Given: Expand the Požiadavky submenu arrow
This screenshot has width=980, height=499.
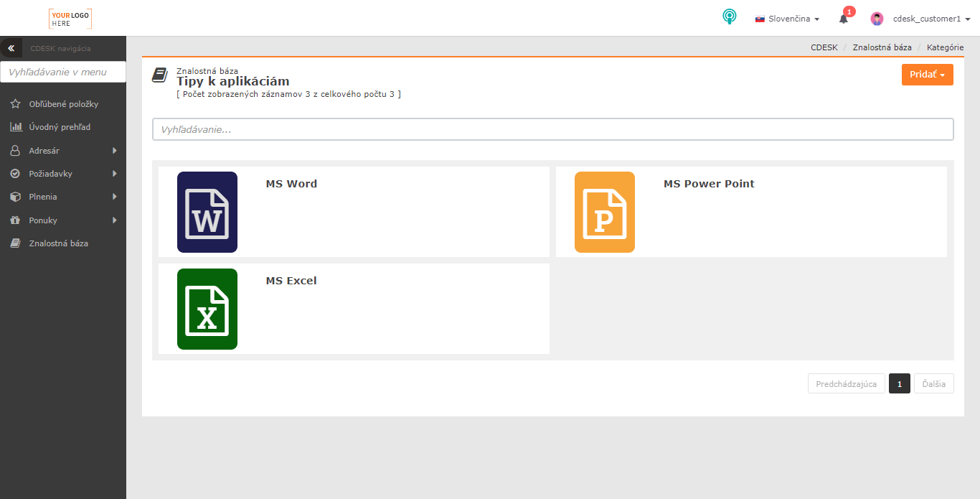Looking at the screenshot, I should pos(114,174).
